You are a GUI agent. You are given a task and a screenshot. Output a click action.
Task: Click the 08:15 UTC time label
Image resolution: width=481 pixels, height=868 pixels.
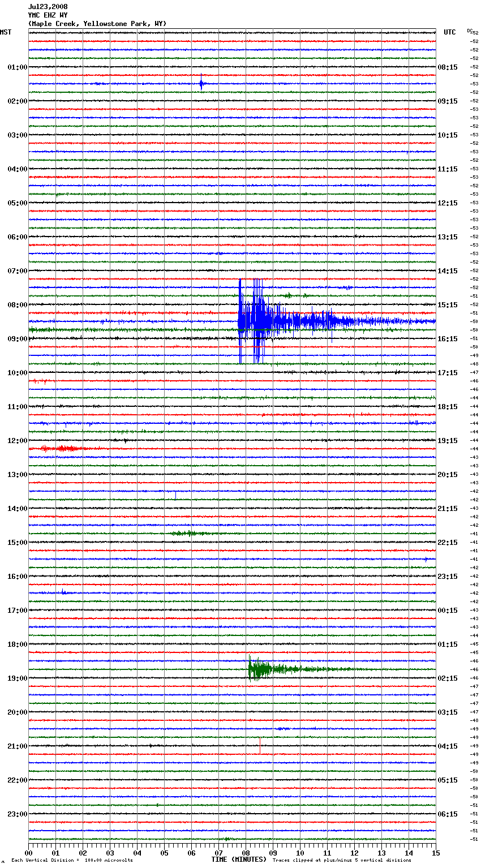[448, 67]
